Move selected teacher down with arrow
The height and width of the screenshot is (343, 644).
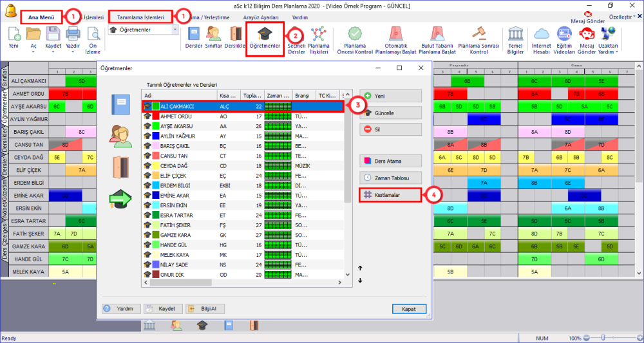[x=360, y=281]
